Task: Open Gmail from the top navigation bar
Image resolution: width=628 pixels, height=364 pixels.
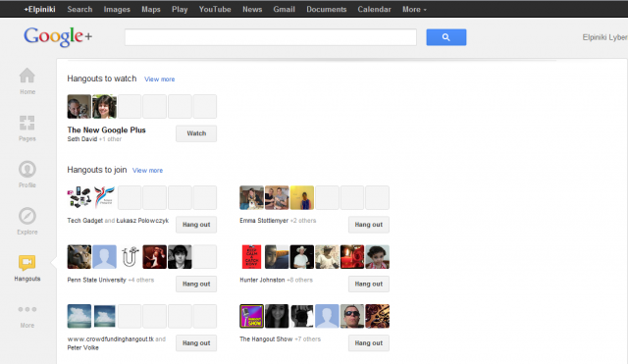Action: click(x=284, y=9)
